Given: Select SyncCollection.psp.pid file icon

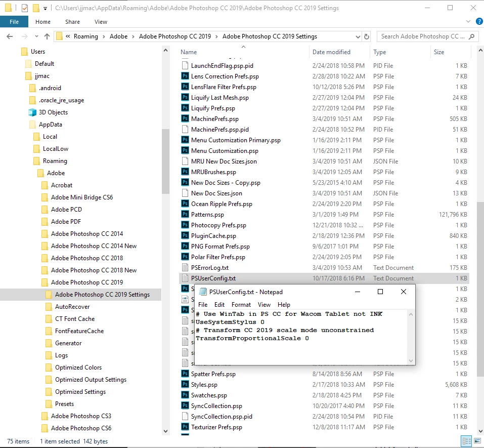Looking at the screenshot, I should coord(185,416).
